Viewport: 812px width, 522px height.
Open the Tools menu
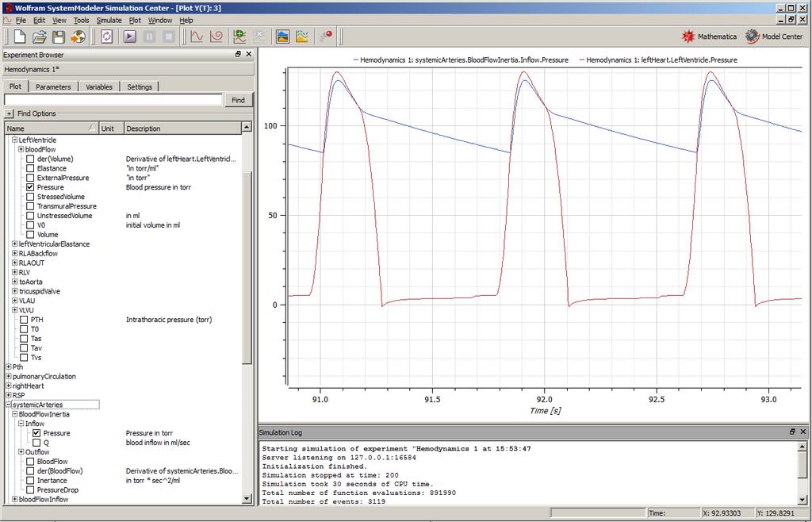click(x=82, y=20)
